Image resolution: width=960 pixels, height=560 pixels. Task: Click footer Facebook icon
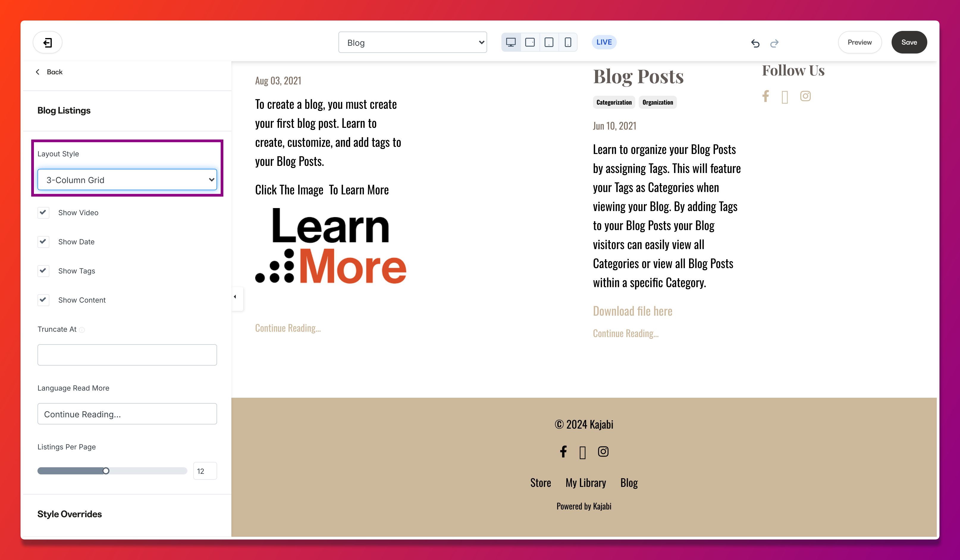pyautogui.click(x=564, y=452)
